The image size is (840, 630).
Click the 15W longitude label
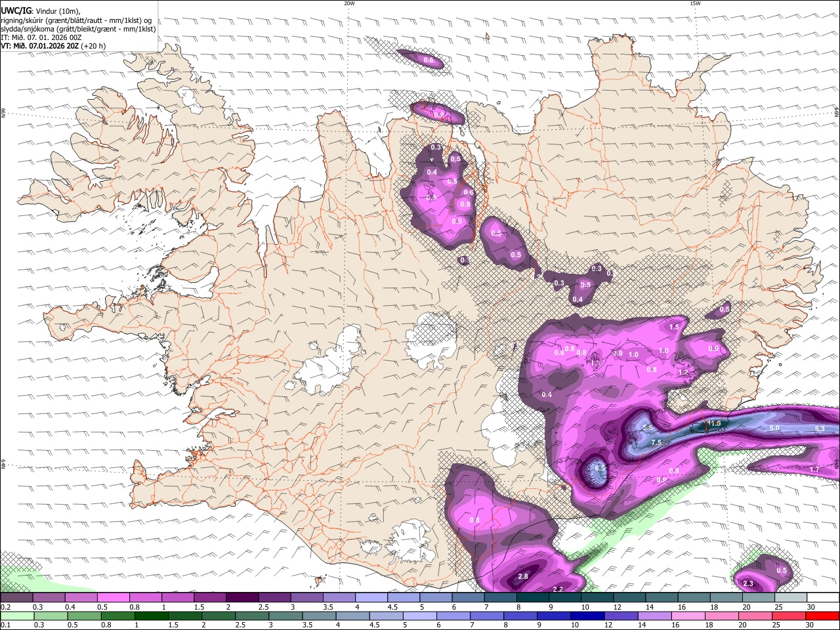click(695, 3)
